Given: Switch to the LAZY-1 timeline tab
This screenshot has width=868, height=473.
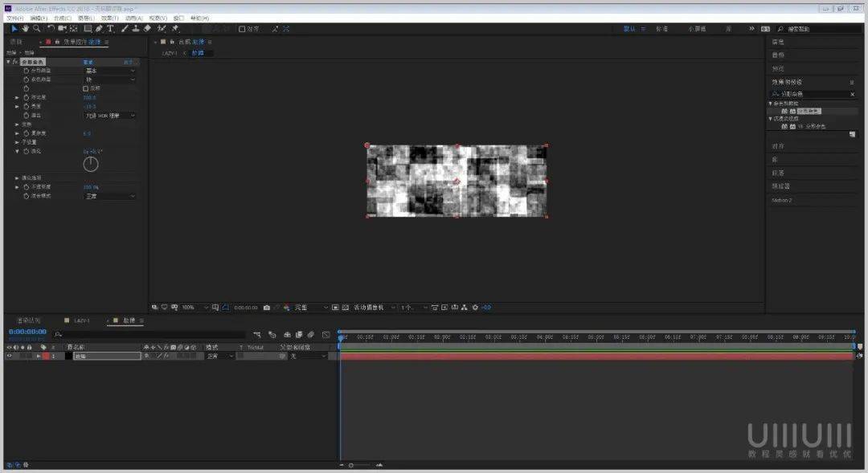Looking at the screenshot, I should pyautogui.click(x=82, y=320).
